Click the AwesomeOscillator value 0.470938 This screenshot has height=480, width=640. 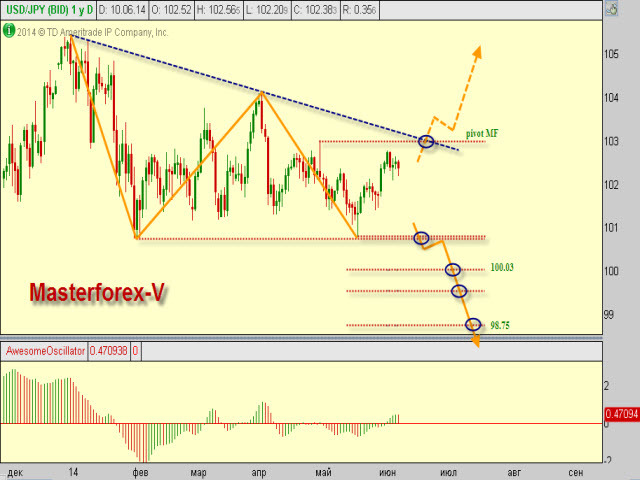coord(109,351)
